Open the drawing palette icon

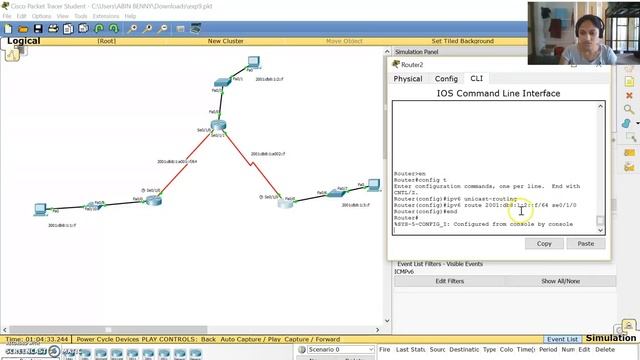(x=180, y=29)
